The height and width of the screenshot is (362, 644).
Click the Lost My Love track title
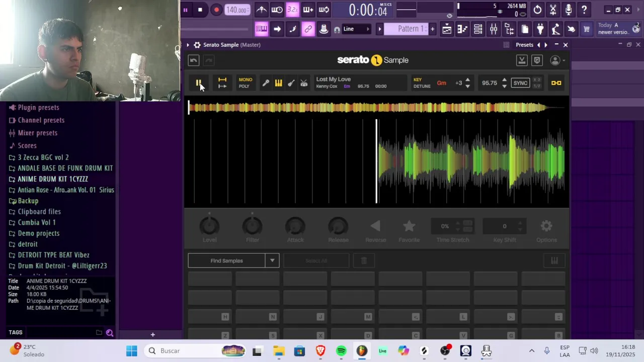coord(333,79)
